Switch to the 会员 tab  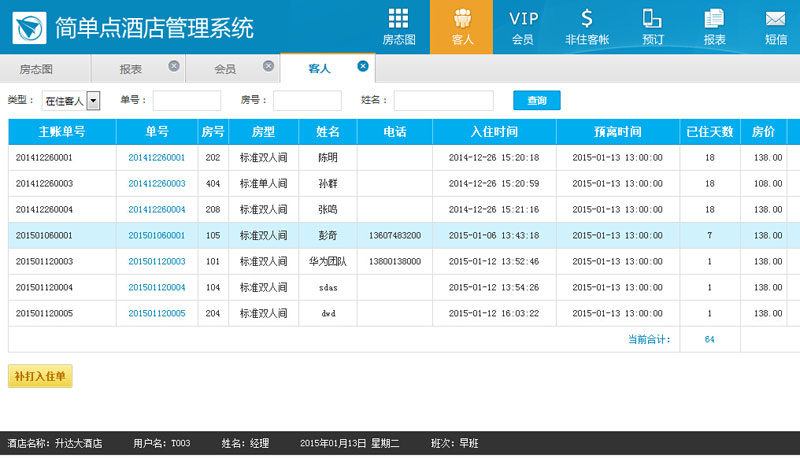click(225, 69)
